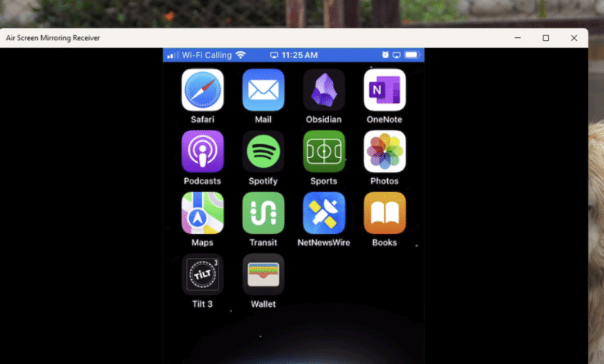This screenshot has width=604, height=364.
Task: Click the Wi-Fi Calling carrier text
Action: tap(207, 55)
